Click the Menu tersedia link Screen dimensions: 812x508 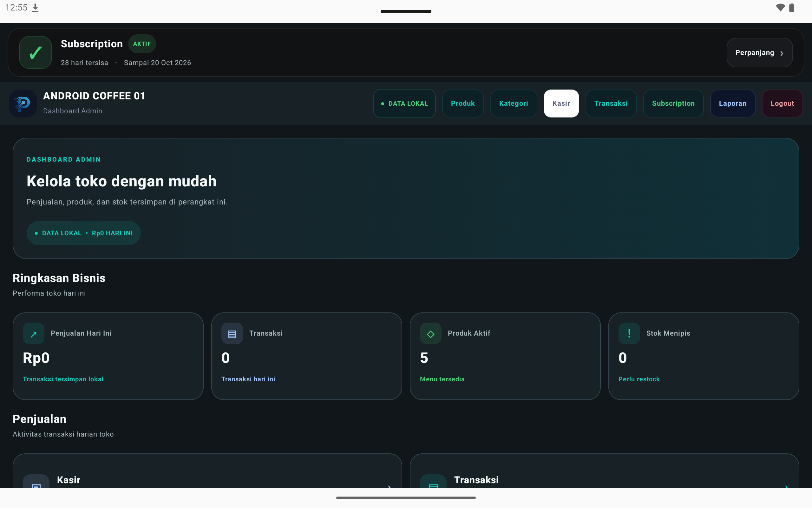coord(442,379)
